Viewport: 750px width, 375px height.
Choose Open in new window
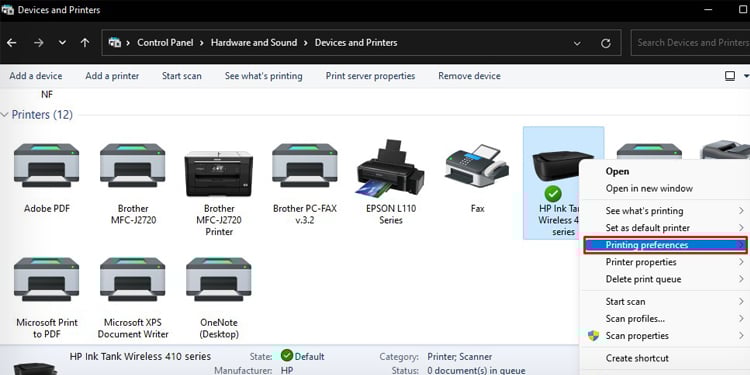click(x=649, y=188)
